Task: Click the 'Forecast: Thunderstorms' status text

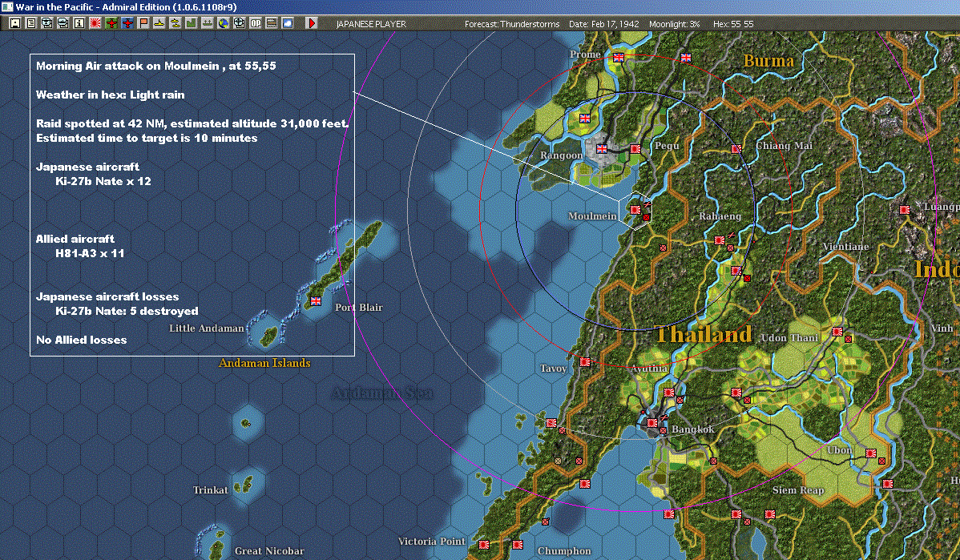Action: pyautogui.click(x=512, y=24)
